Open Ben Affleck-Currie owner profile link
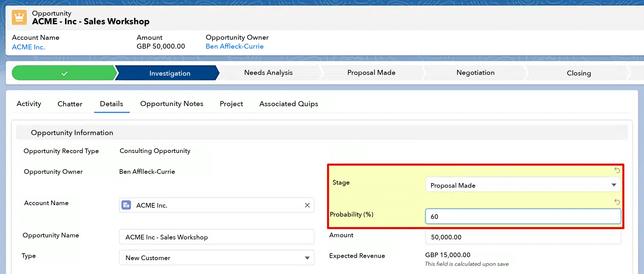 coord(234,46)
